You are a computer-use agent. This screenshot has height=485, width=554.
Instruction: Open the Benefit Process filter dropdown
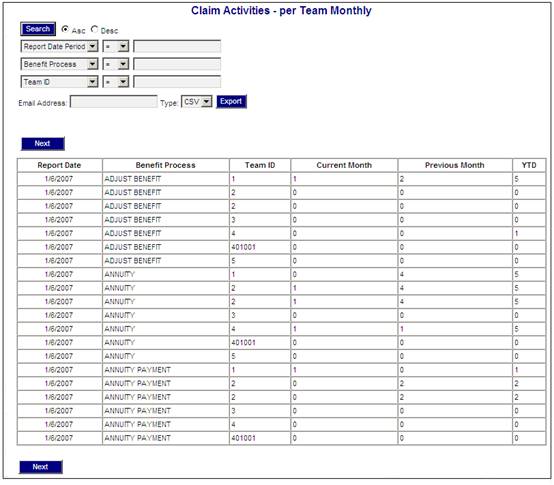[x=59, y=64]
